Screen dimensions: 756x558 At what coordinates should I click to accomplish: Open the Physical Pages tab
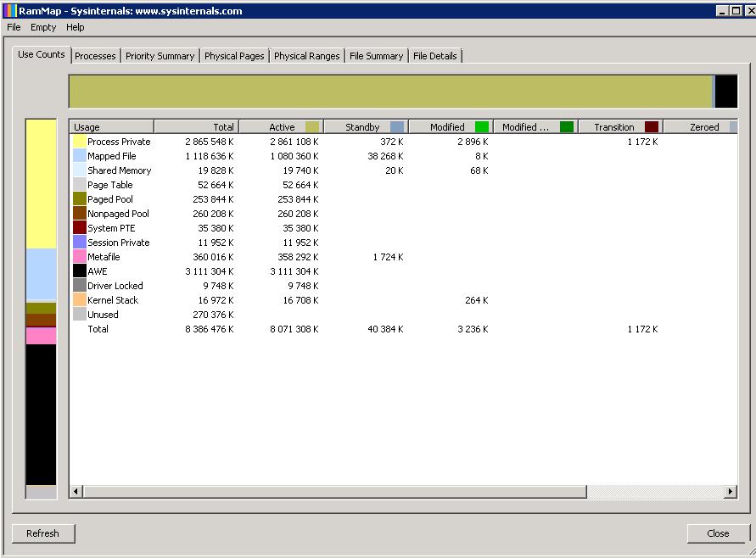coord(234,56)
